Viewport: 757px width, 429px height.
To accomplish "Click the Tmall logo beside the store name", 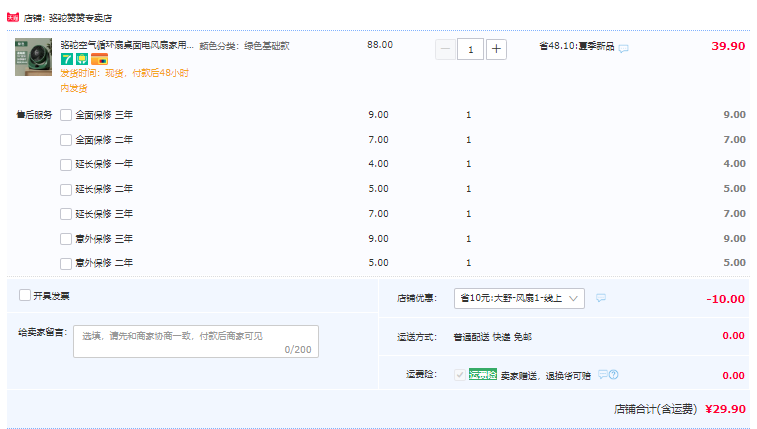I will click(x=13, y=17).
